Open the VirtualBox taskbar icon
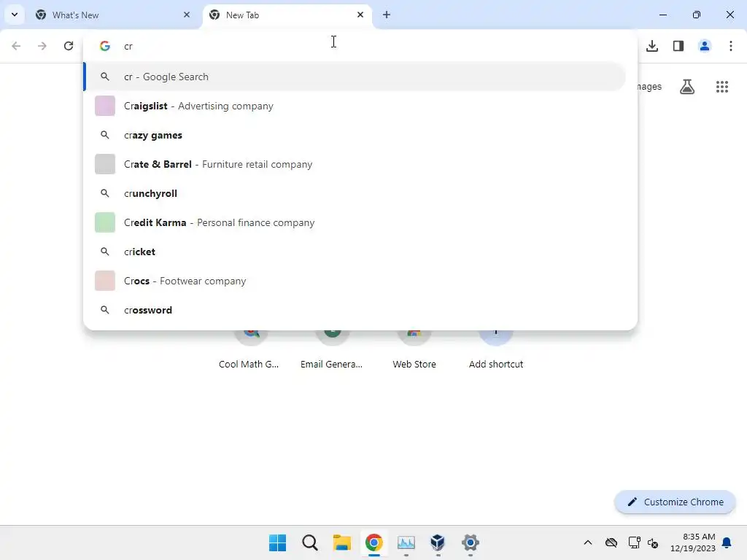The width and height of the screenshot is (747, 560). click(x=438, y=542)
